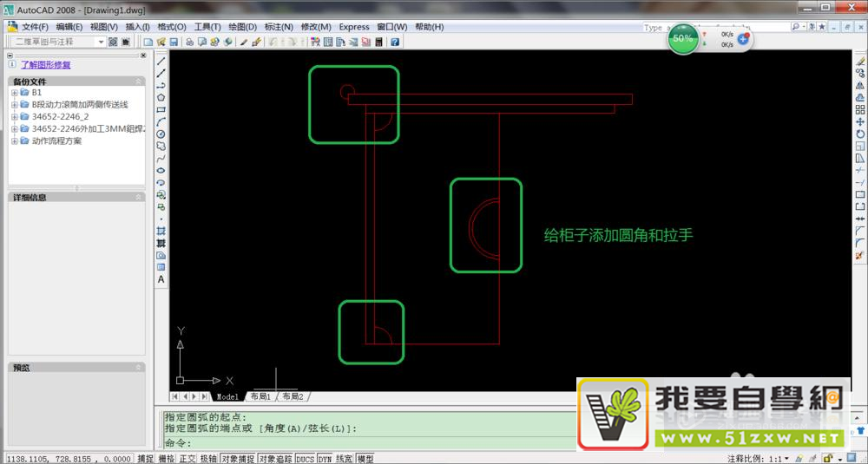Open the Help question-mark icon
Viewport: 868px width, 464px height.
point(395,42)
